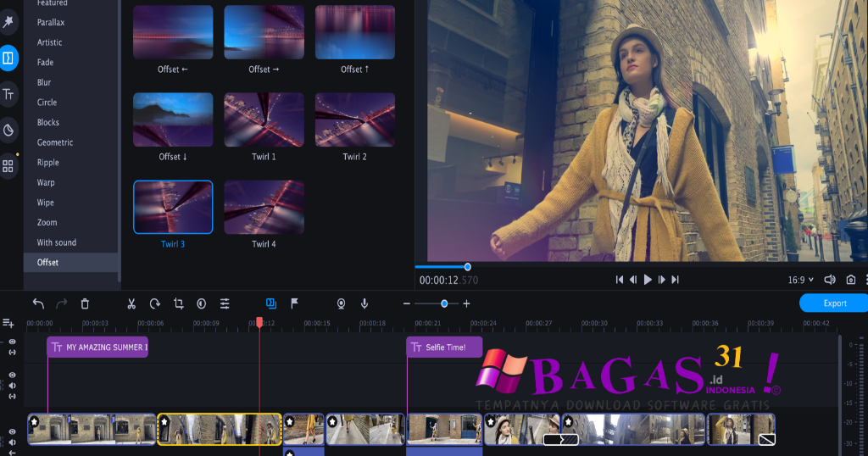
Task: Select the Offset → transition thumbnail
Action: click(x=264, y=32)
